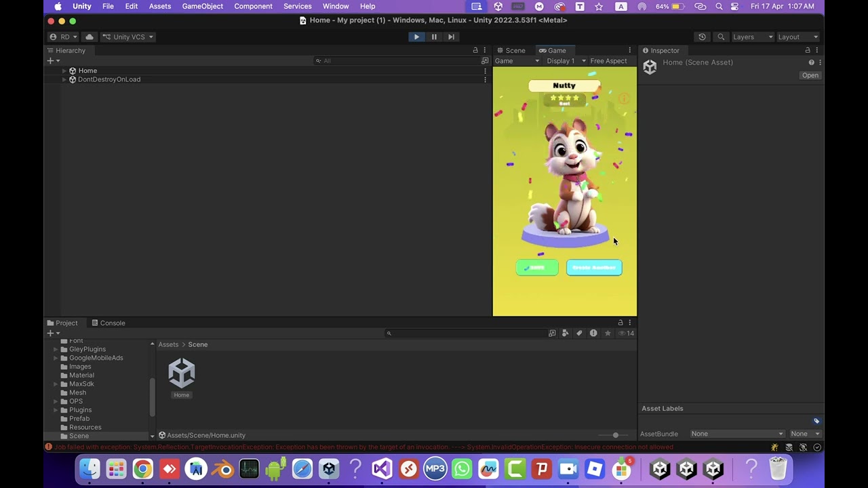Screen dimensions: 868x488
Task: Toggle hidden packages visibility count
Action: pos(627,333)
